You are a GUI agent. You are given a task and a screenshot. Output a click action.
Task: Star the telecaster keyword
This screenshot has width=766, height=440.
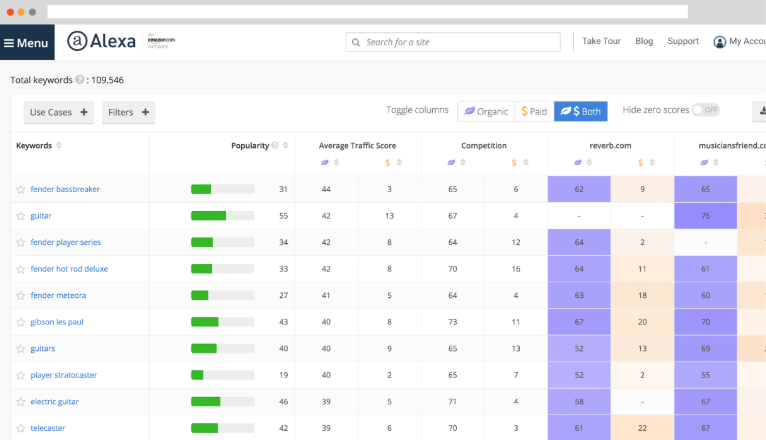pos(21,428)
